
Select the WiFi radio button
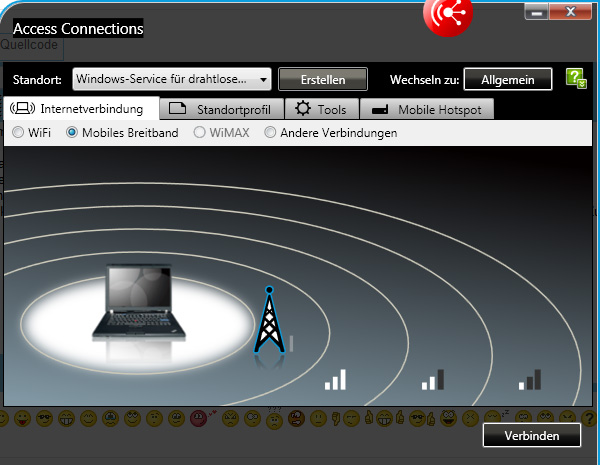click(x=18, y=132)
